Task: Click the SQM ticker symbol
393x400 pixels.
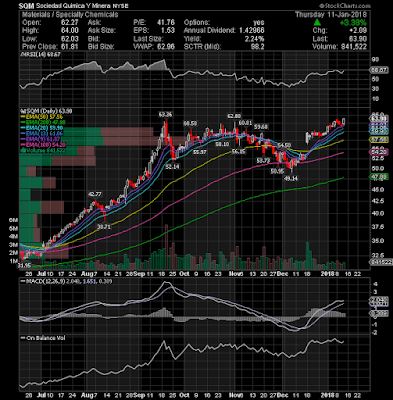Action: tap(26, 6)
